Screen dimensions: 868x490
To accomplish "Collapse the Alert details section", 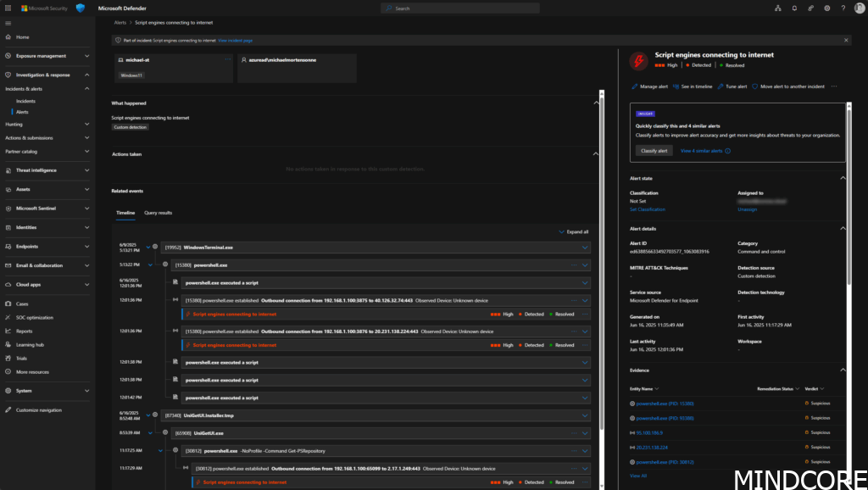I will click(843, 229).
